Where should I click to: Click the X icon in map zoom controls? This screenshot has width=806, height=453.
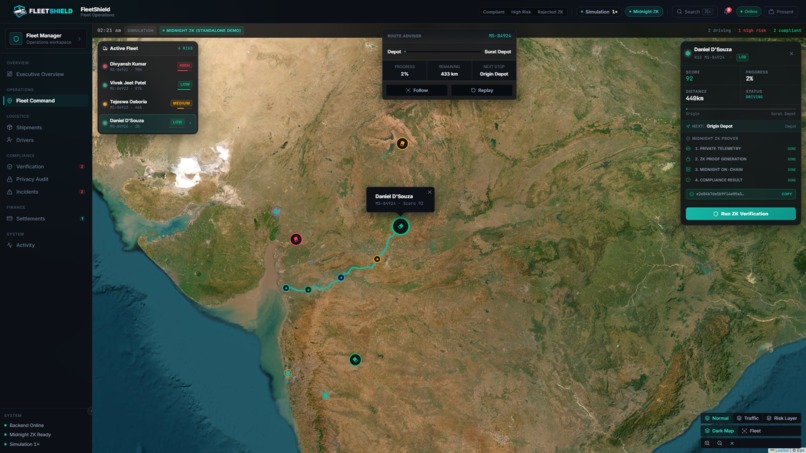[732, 443]
